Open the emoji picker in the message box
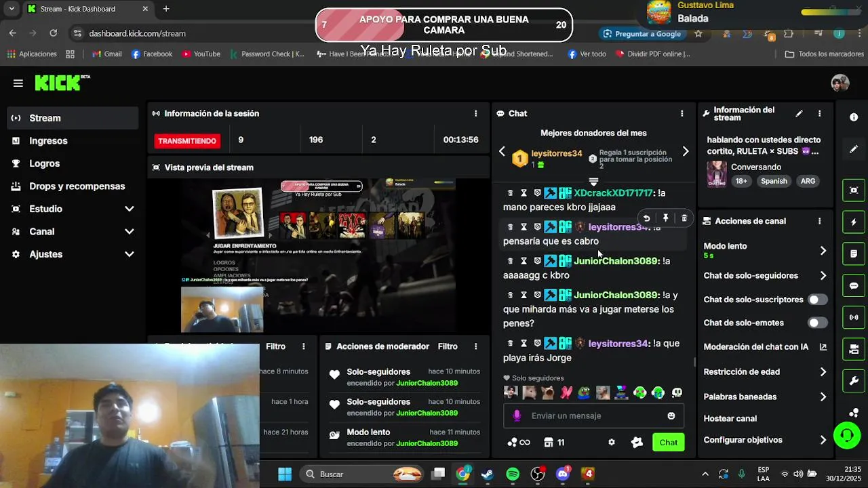Image resolution: width=868 pixels, height=488 pixels. coord(671,415)
